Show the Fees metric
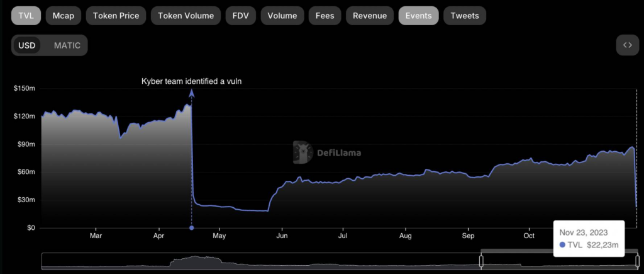Viewport: 644px width, 274px height. coord(326,16)
